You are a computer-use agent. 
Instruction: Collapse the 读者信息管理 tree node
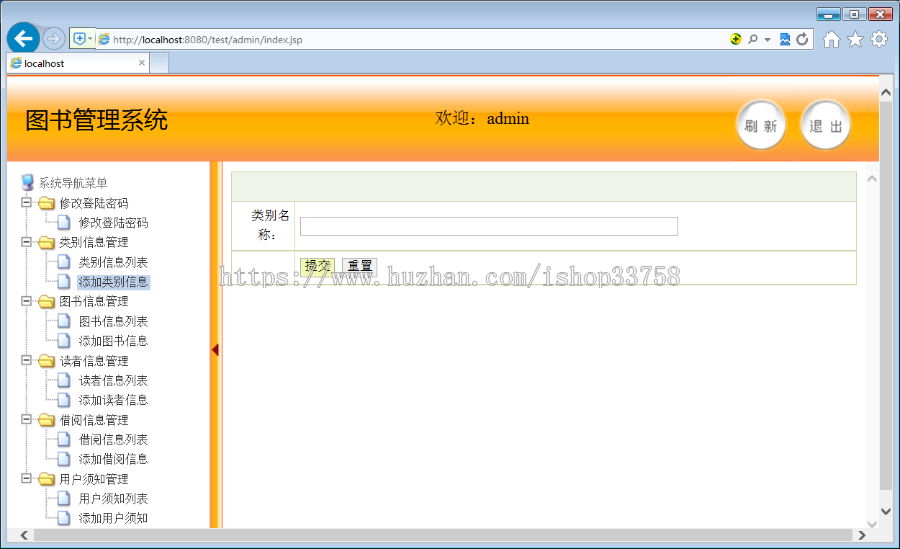pos(26,360)
